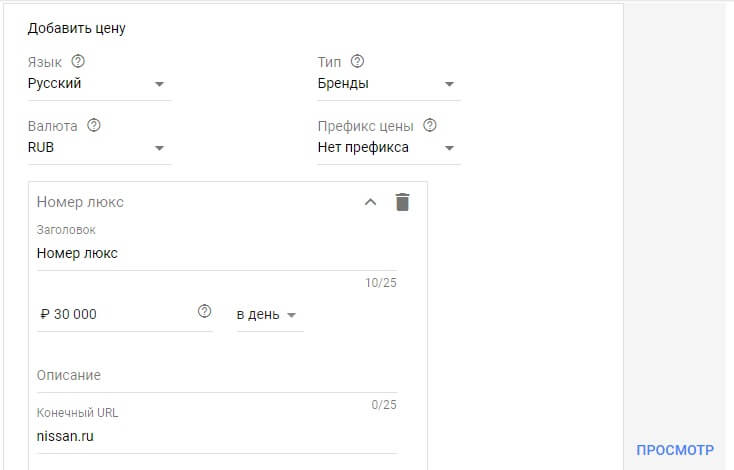Image resolution: width=734 pixels, height=470 pixels.
Task: Show help for Префикс цены
Action: point(430,126)
